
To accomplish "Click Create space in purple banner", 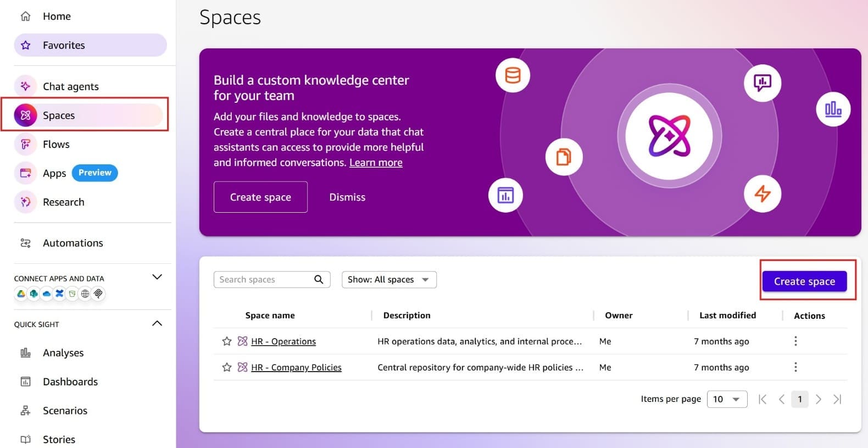I will (260, 197).
